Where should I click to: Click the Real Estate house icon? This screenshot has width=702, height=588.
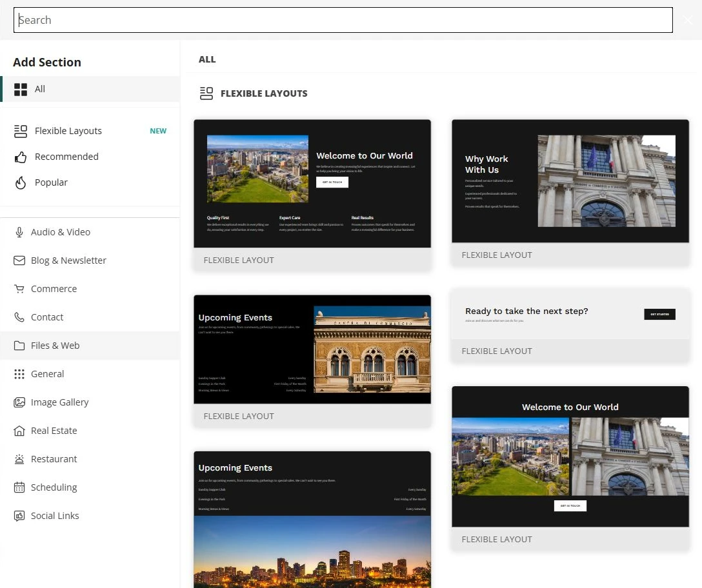pyautogui.click(x=19, y=431)
